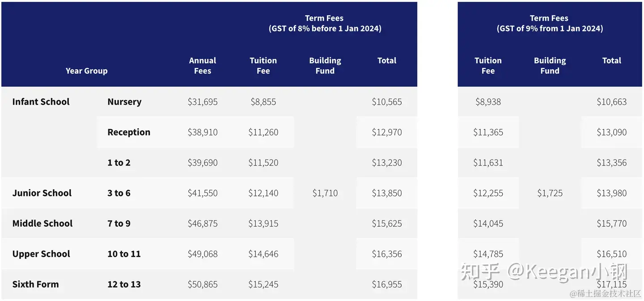Click the "GST of 8% before 1 Jan 2024" header
The height and width of the screenshot is (301, 644).
pos(325,28)
